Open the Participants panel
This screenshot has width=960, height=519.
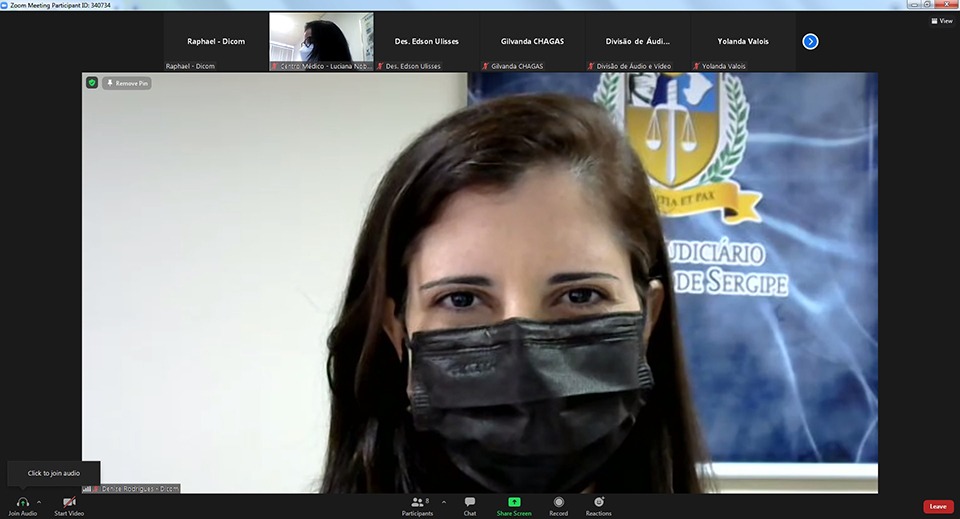point(417,502)
